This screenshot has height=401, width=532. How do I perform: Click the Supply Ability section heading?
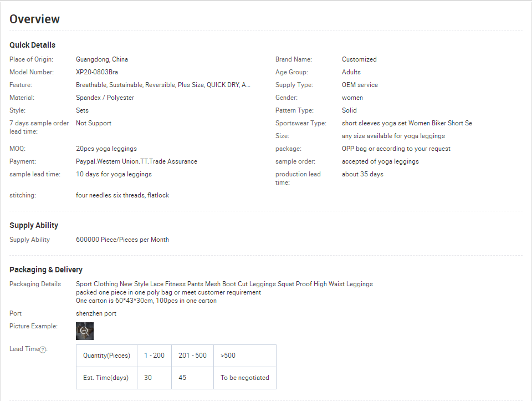point(34,225)
